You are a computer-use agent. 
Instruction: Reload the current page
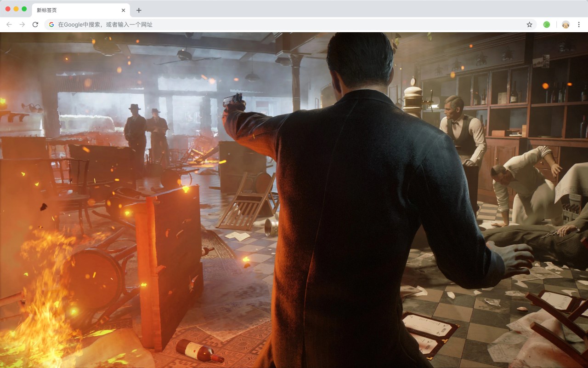tap(35, 24)
